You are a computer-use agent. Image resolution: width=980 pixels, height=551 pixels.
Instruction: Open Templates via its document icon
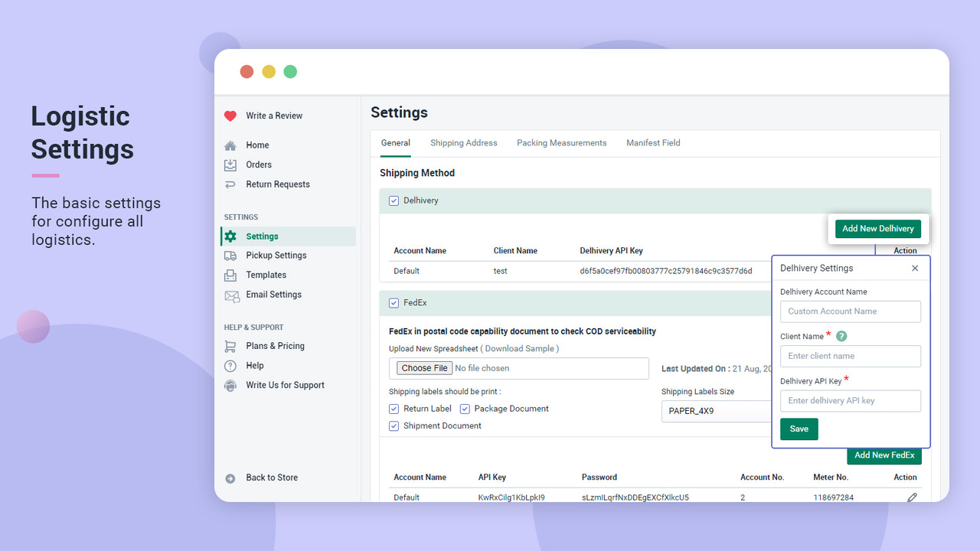coord(230,275)
